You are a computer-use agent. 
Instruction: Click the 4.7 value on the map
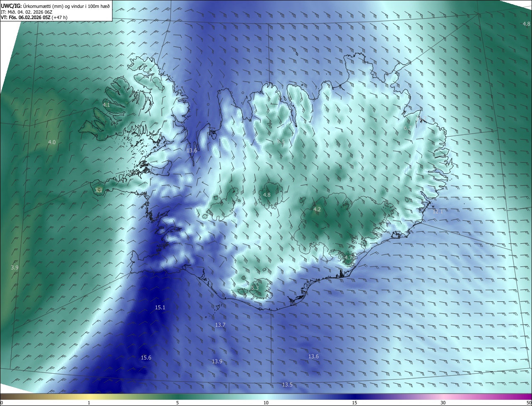pyautogui.click(x=348, y=258)
